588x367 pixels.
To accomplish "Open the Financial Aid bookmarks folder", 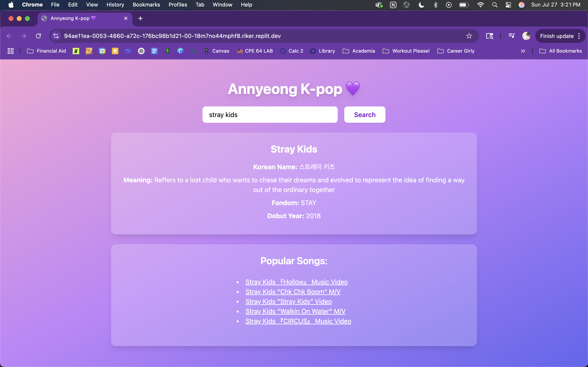I will point(46,51).
